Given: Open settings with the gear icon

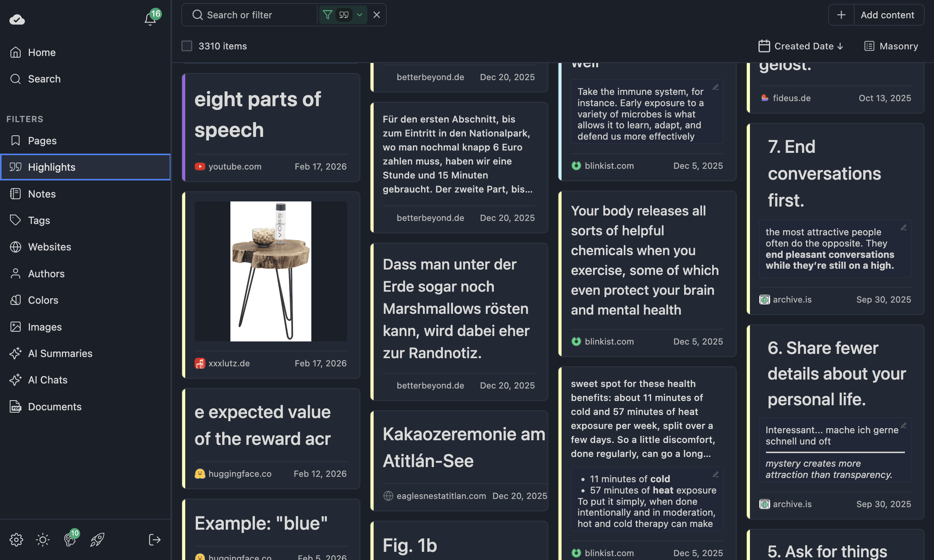Looking at the screenshot, I should pyautogui.click(x=16, y=540).
